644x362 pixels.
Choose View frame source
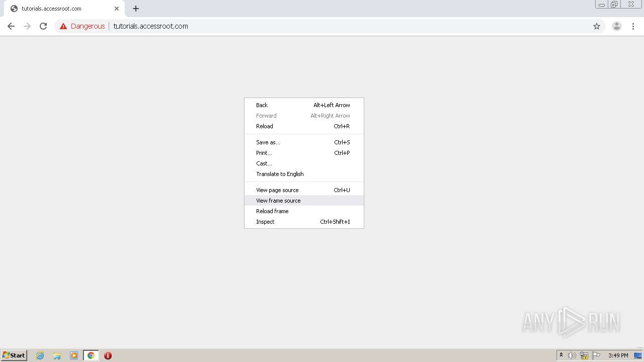click(304, 201)
